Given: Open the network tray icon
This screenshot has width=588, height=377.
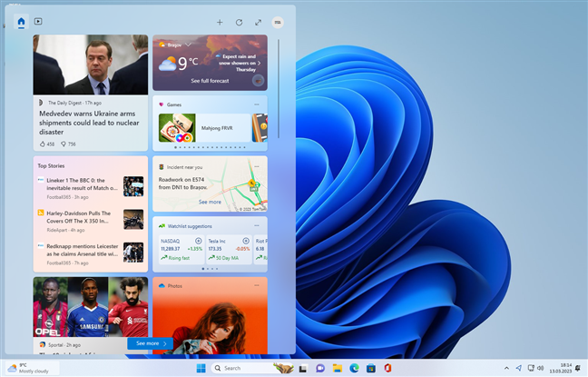Looking at the screenshot, I should 531,368.
